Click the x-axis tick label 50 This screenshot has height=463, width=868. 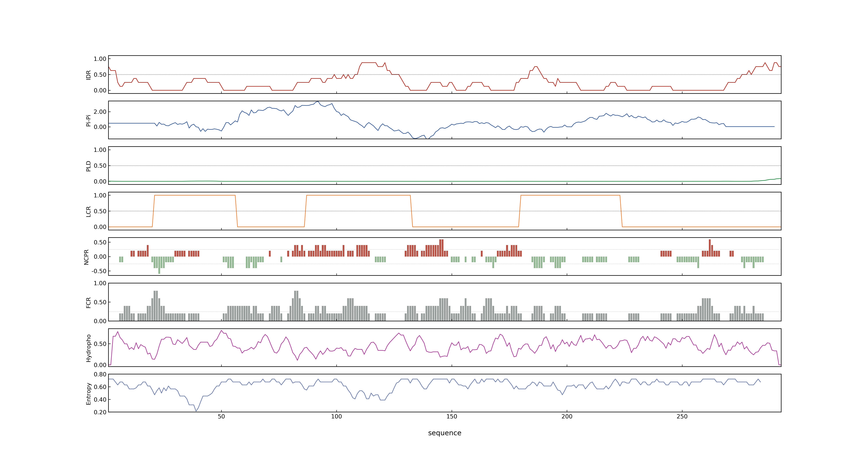[x=221, y=416]
